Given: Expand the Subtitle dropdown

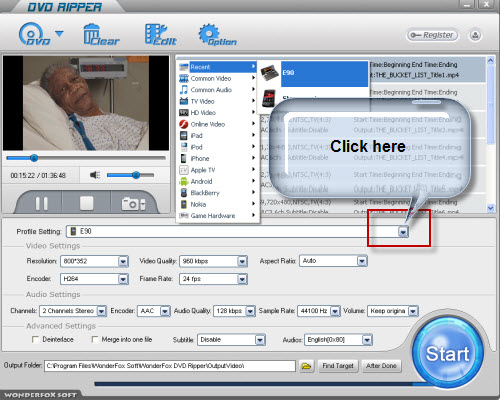Looking at the screenshot, I should click(x=260, y=340).
